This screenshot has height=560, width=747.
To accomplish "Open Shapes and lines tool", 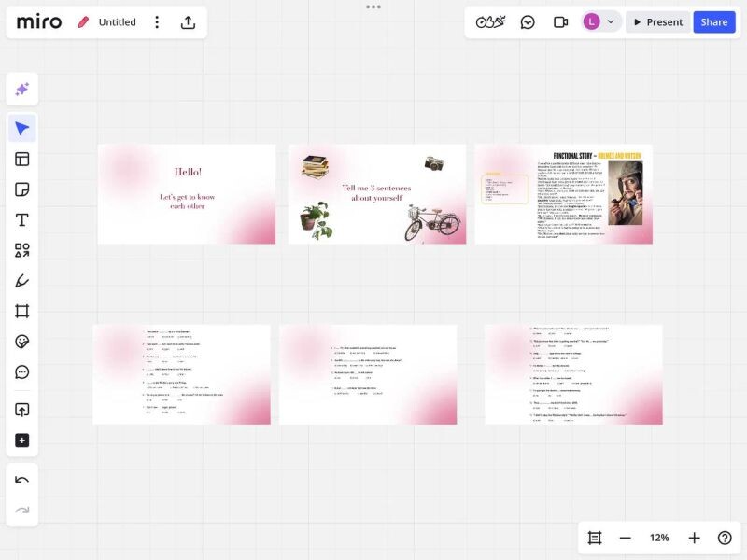I will 22,250.
